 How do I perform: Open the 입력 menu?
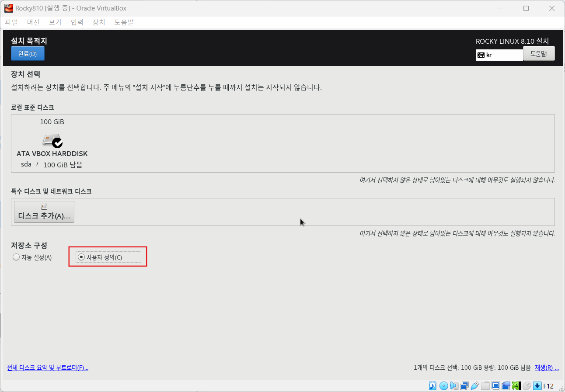click(77, 22)
